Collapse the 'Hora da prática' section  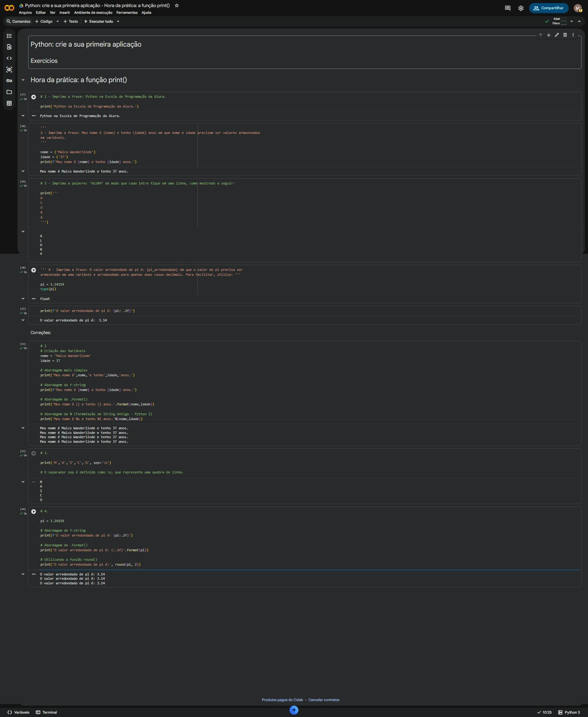(23, 80)
